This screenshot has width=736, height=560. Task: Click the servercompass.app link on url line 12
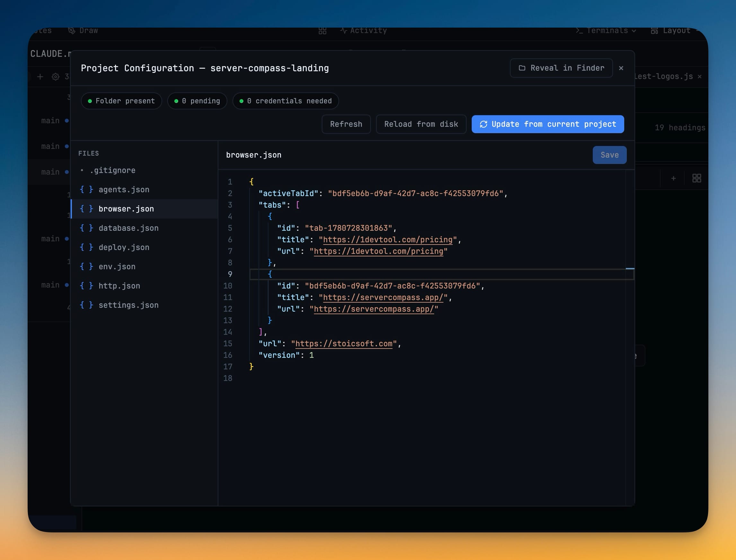[x=373, y=309]
